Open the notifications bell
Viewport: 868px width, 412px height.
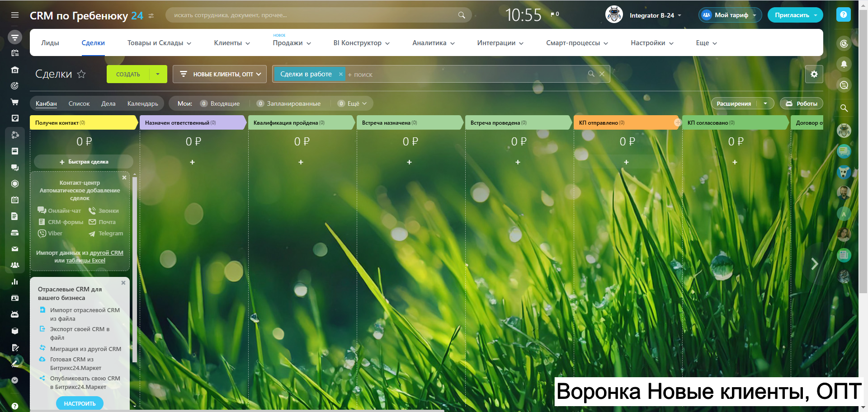(x=844, y=64)
